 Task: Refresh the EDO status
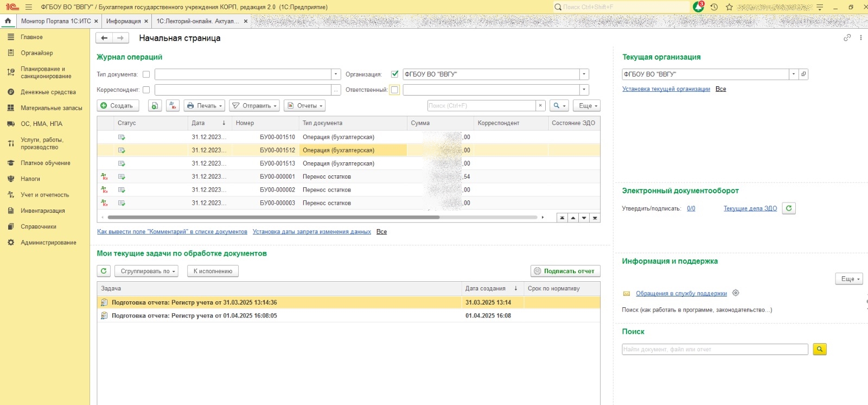[789, 208]
